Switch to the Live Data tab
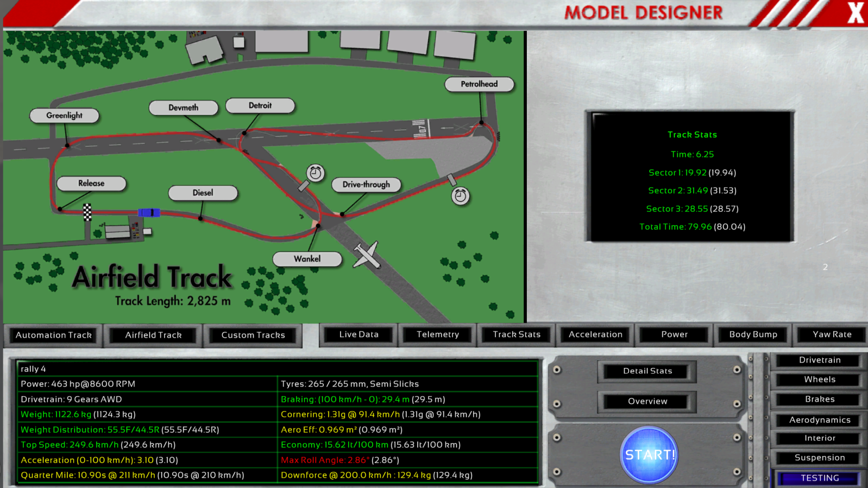This screenshot has width=868, height=488. pos(358,335)
